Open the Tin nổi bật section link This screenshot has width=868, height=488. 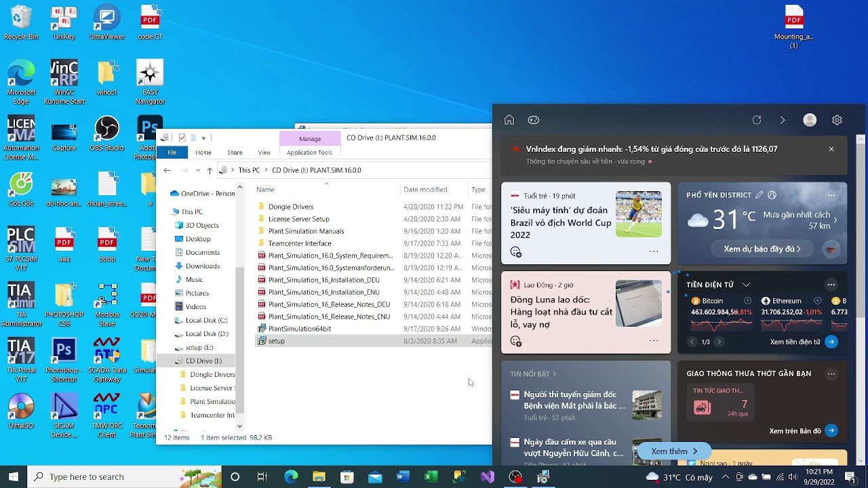pyautogui.click(x=533, y=373)
